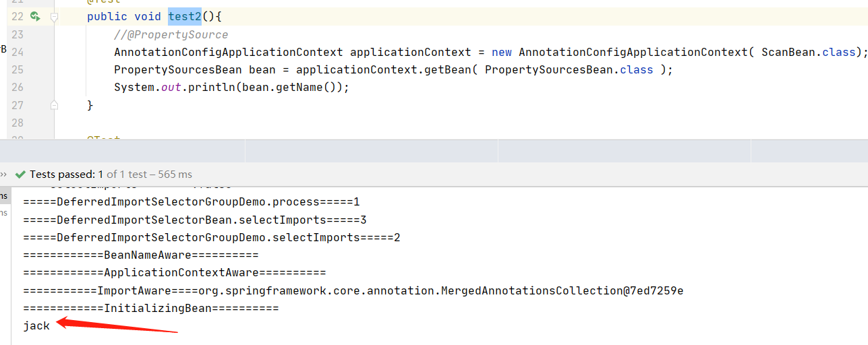This screenshot has width=868, height=345.
Task: Click the run test gutter icon at line 22
Action: point(34,17)
